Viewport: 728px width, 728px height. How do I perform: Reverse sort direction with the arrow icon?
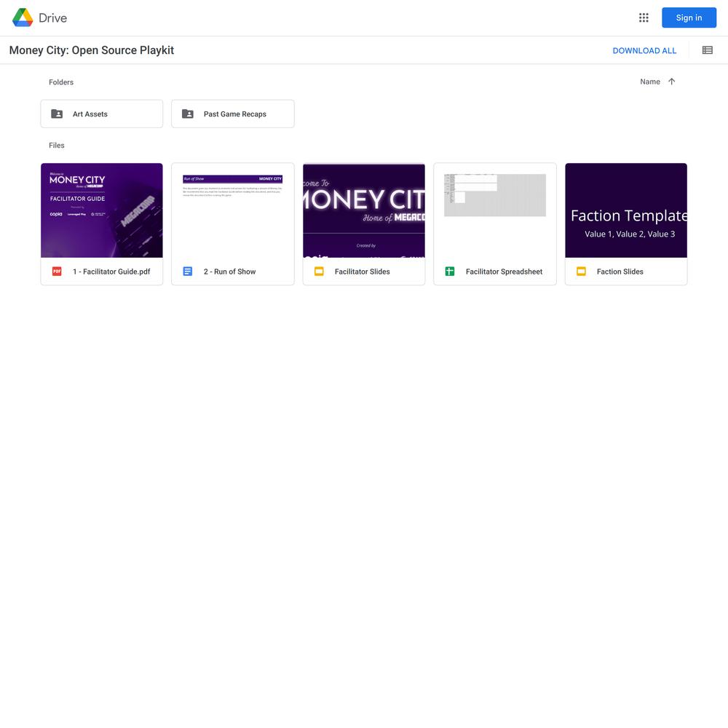pos(671,82)
